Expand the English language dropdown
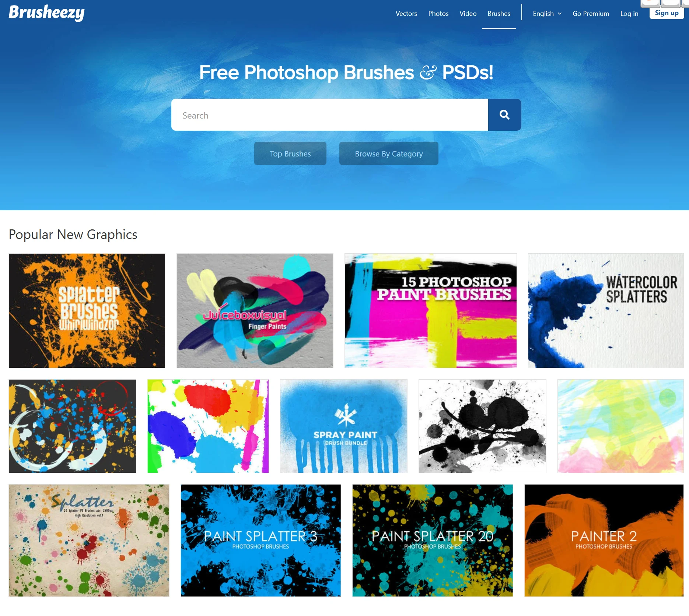This screenshot has width=689, height=616. click(547, 14)
